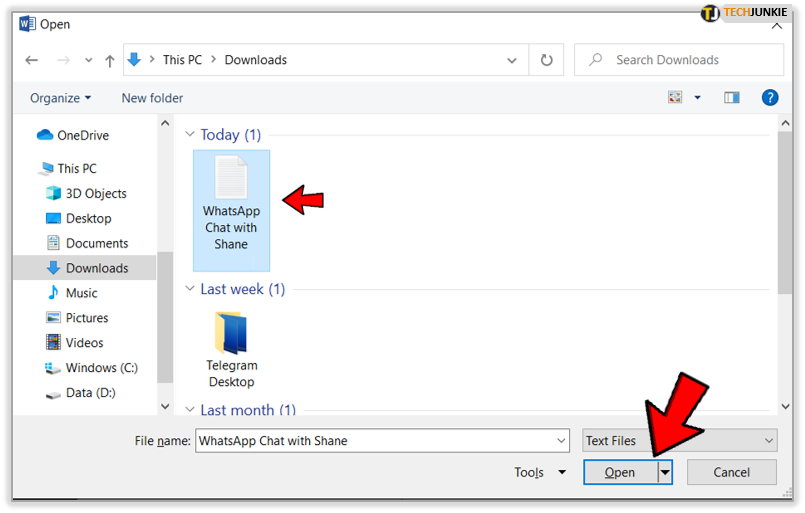Select Windows (C:) drive in sidebar
Viewport: 805px width, 513px height.
[x=101, y=368]
